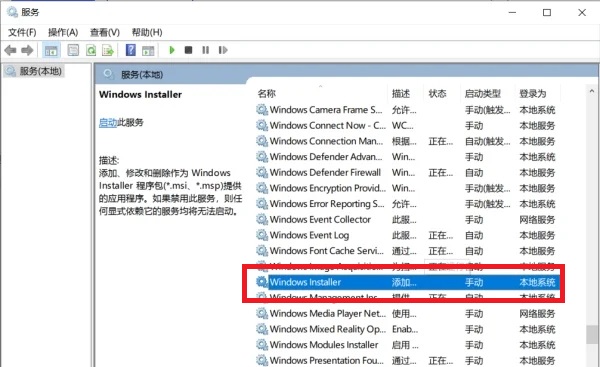The width and height of the screenshot is (600, 367).
Task: Click gear icon of Windows Error Reporting row
Action: 262,204
